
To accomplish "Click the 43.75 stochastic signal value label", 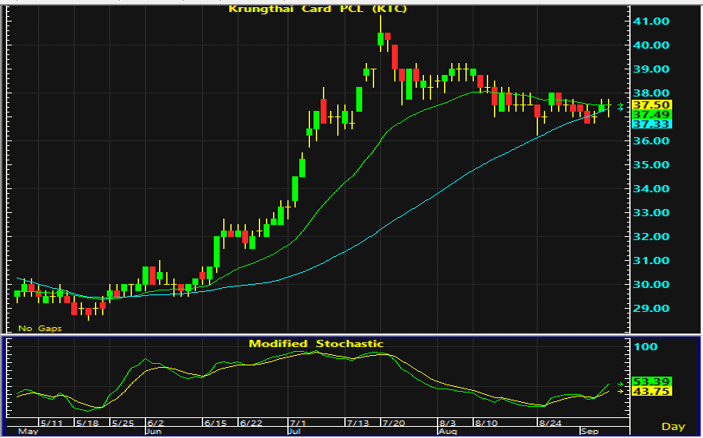I will [651, 392].
